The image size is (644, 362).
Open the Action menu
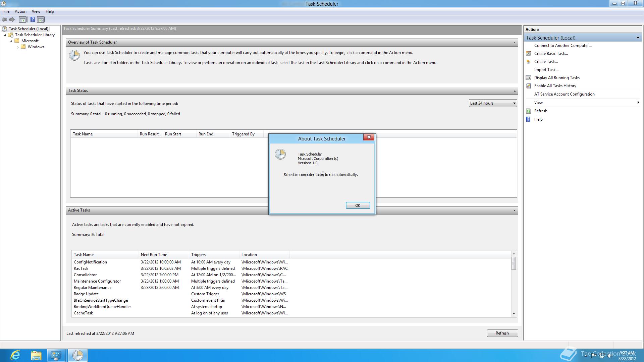coord(20,11)
